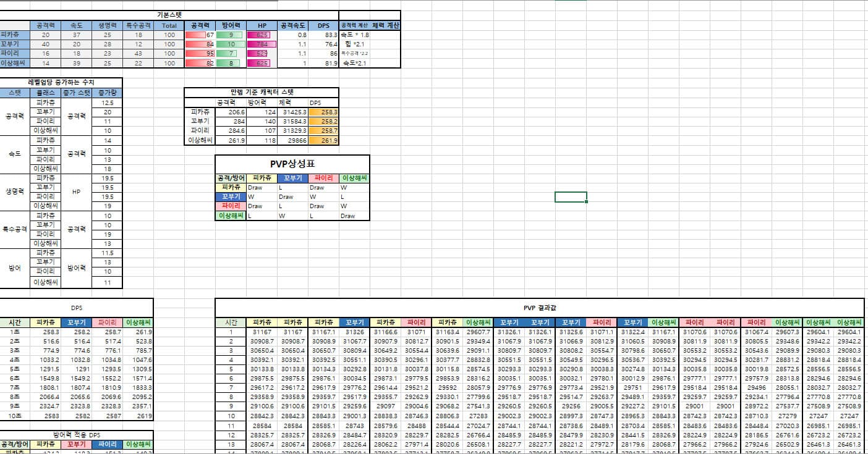Image resolution: width=868 pixels, height=454 pixels.
Task: Select the 증가량 value 11.5
Action: (x=108, y=253)
